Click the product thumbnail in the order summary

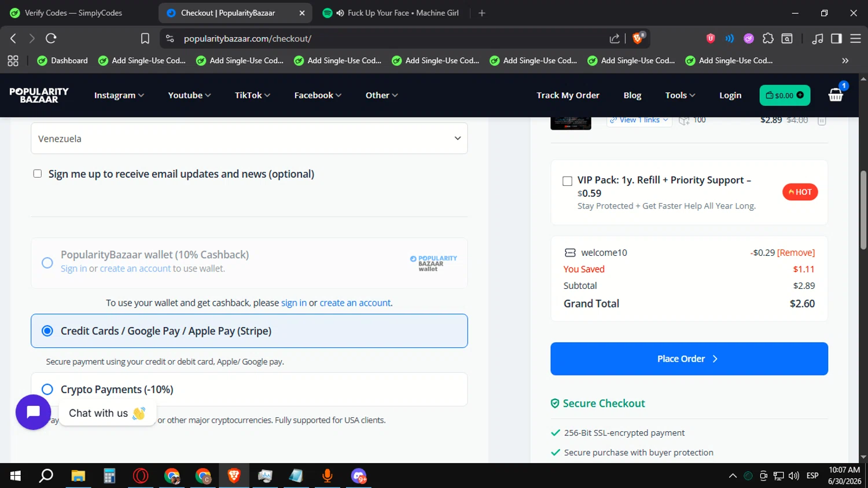[571, 123]
